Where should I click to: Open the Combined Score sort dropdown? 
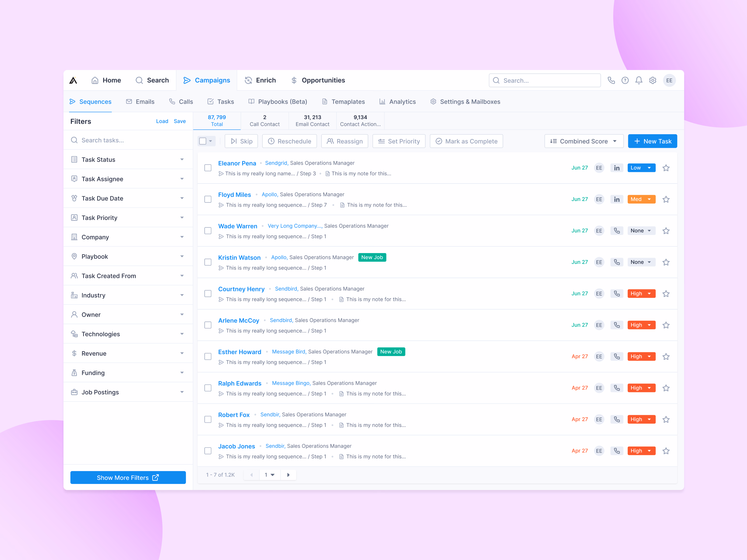(x=584, y=141)
